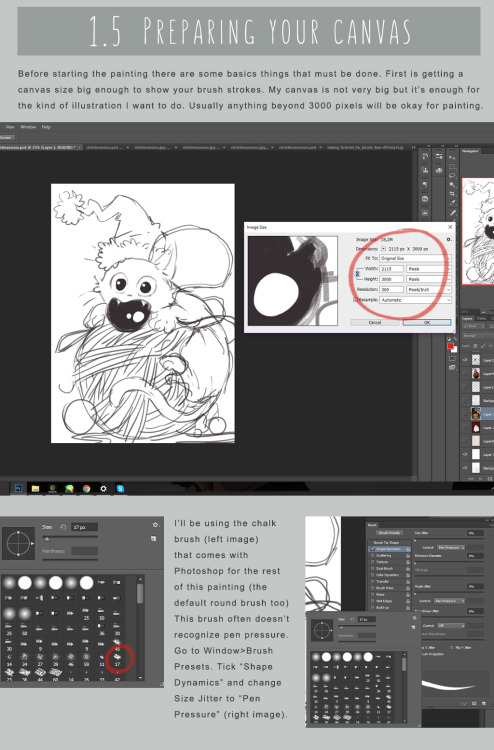Viewport: 494px width, 750px height.
Task: Open File Explorer from the taskbar
Action: [x=35, y=488]
